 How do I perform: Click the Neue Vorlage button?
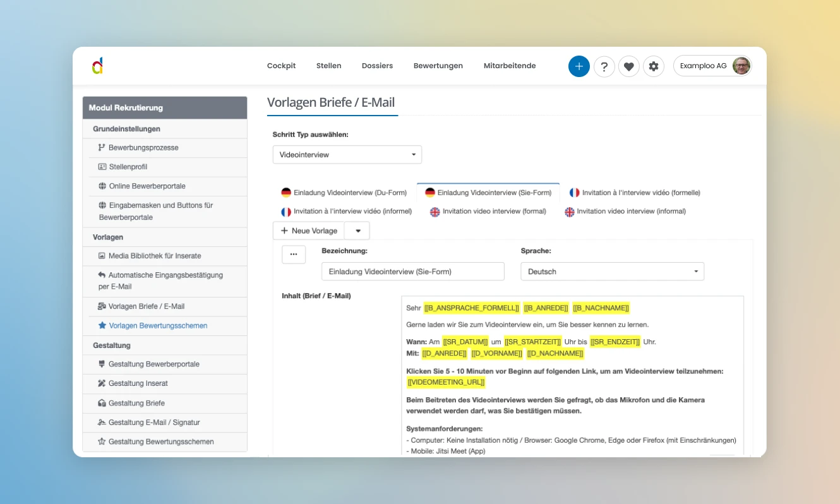tap(309, 231)
